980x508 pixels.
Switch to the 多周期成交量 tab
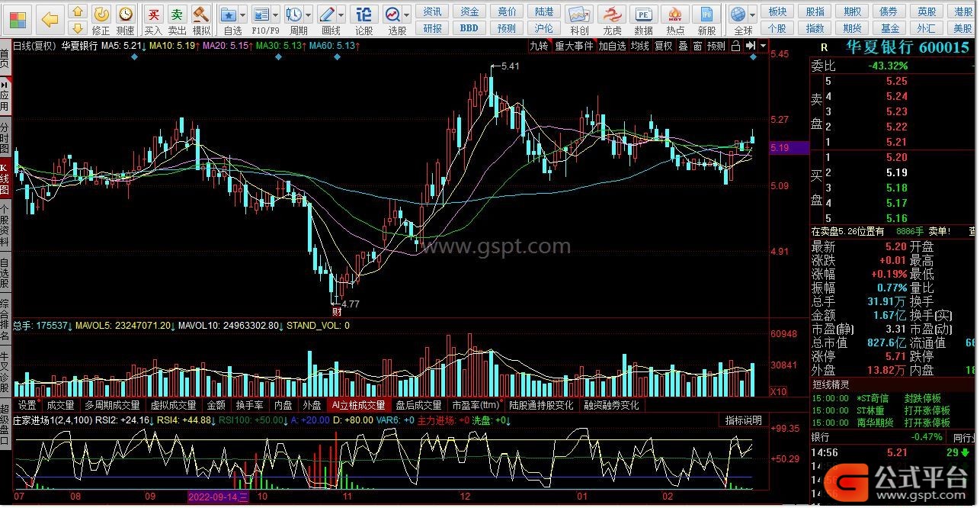112,405
